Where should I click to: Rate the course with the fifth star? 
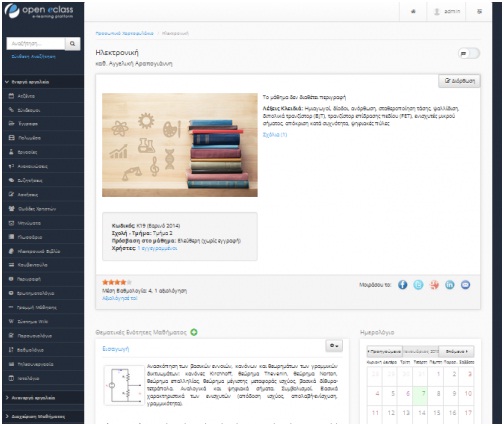pos(129,282)
